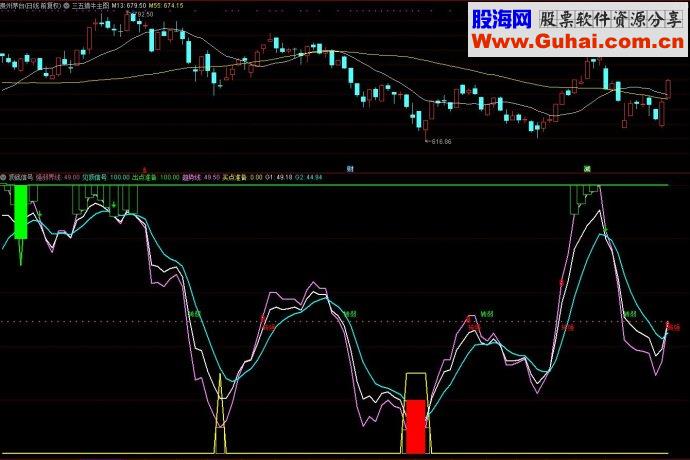690x460 pixels.
Task: Select the 顶底信号 indicator name
Action: click(x=21, y=177)
